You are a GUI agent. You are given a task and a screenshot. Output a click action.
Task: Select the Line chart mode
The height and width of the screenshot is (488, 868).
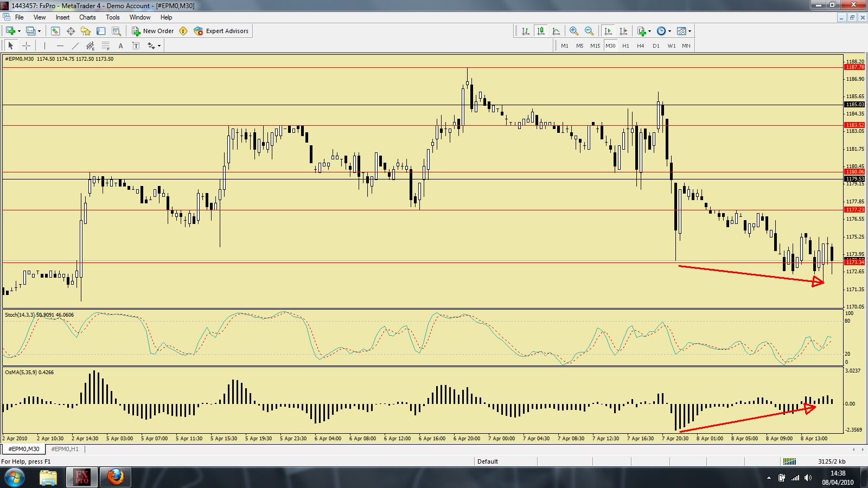[556, 31]
